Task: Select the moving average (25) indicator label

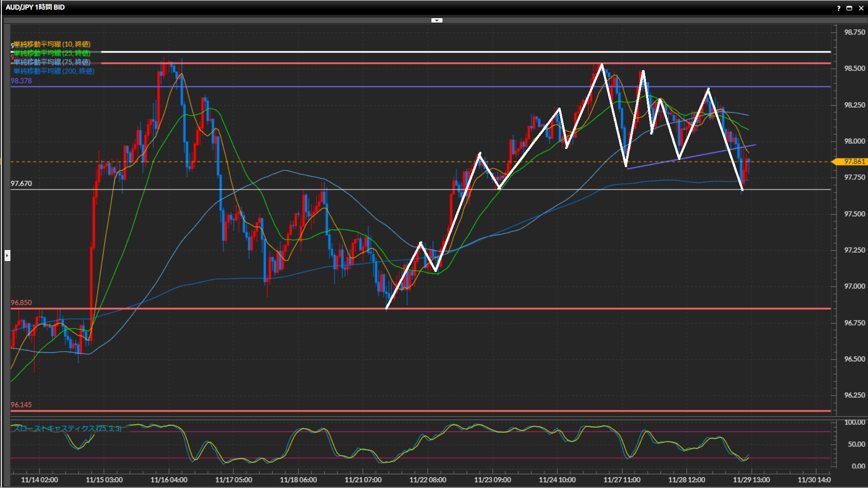Action: pyautogui.click(x=52, y=53)
